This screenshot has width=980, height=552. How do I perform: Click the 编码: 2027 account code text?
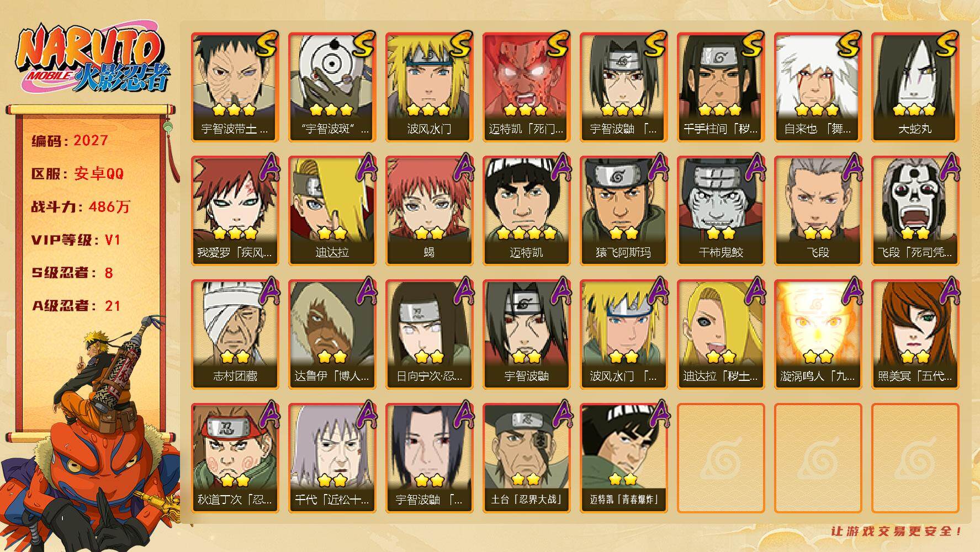[x=70, y=141]
